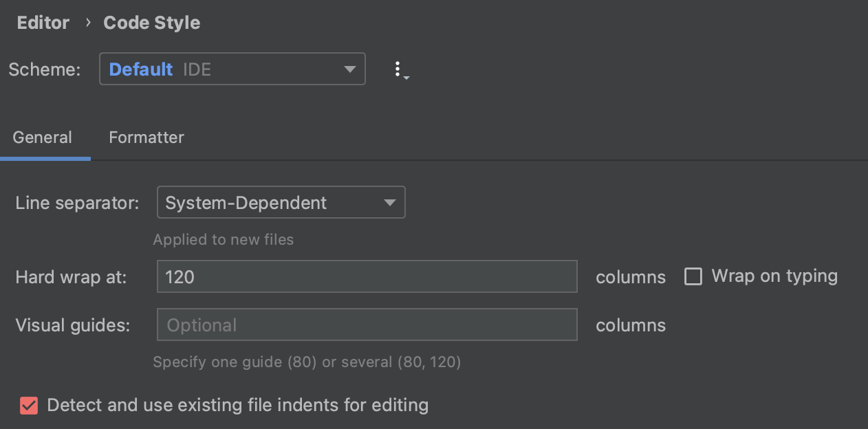Click the Code Style breadcrumb title
Image resolution: width=868 pixels, height=429 pixels.
(x=152, y=23)
